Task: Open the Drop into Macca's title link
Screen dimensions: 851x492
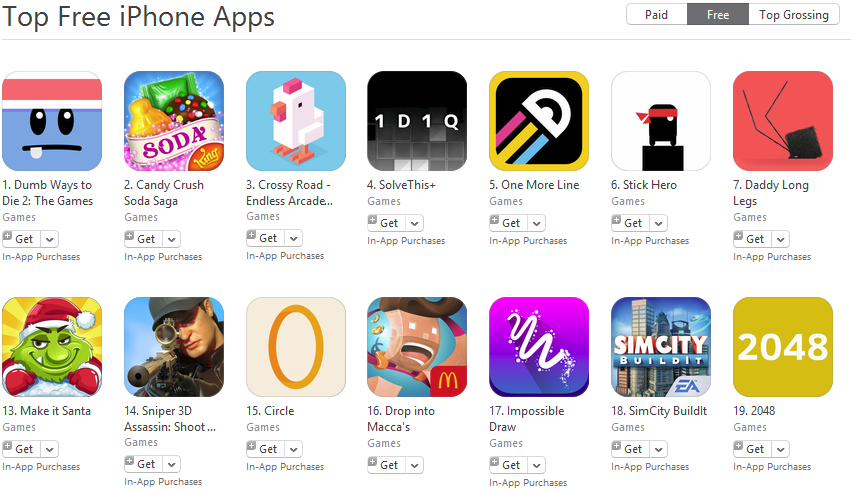Action: coord(401,419)
